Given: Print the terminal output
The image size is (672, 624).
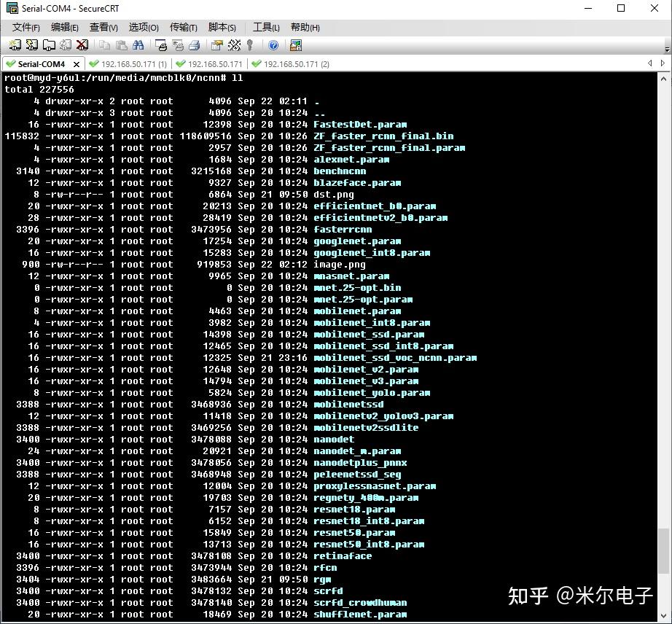Looking at the screenshot, I should tap(194, 44).
